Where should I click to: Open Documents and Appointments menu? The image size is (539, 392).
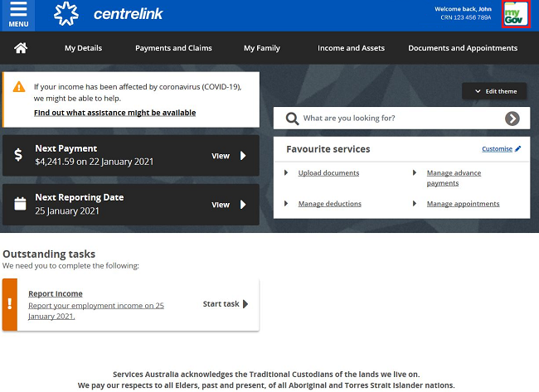pyautogui.click(x=463, y=48)
